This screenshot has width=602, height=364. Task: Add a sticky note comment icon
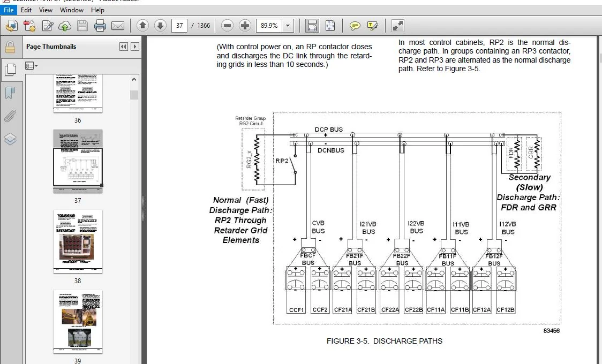point(355,26)
